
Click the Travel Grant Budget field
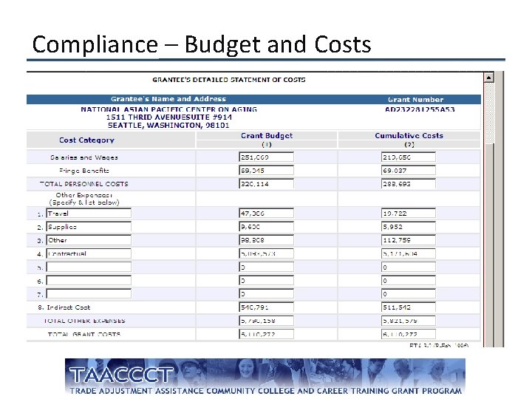(x=266, y=213)
